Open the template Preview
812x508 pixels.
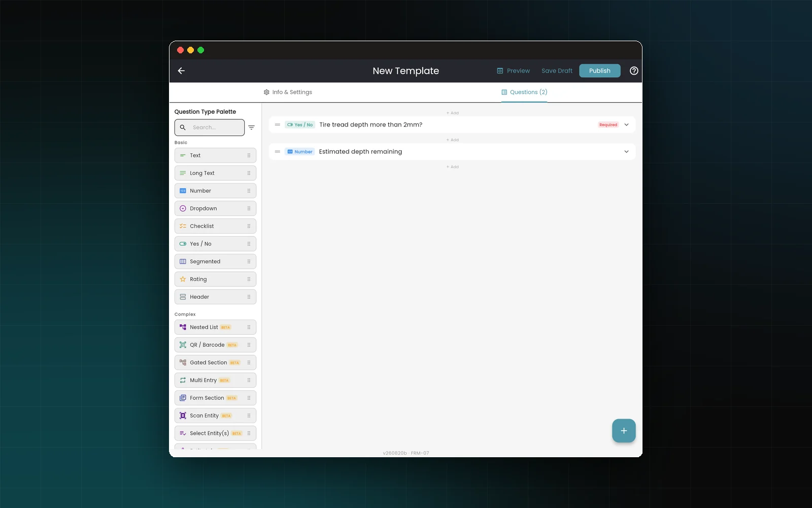[x=513, y=71]
